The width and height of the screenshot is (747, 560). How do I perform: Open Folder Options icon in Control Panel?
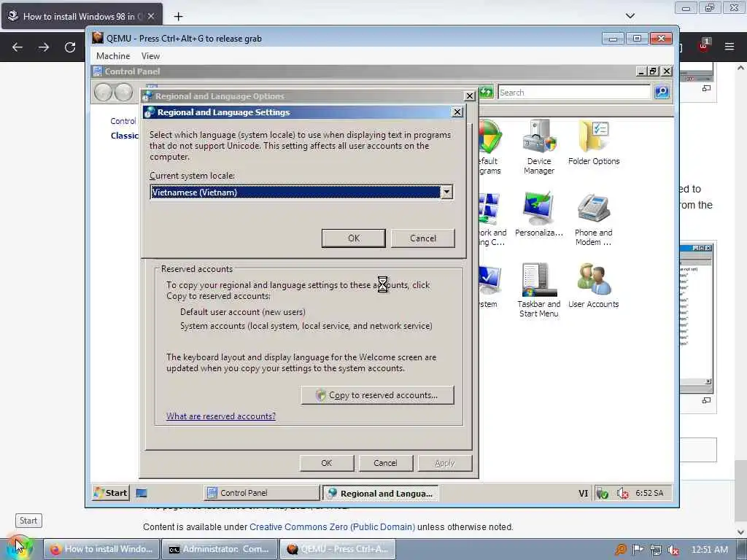tap(594, 142)
